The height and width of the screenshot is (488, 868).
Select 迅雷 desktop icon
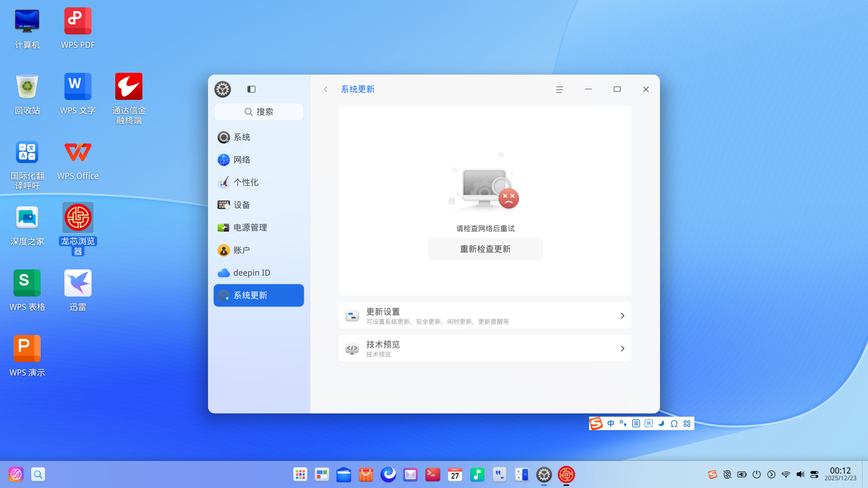pyautogui.click(x=78, y=291)
